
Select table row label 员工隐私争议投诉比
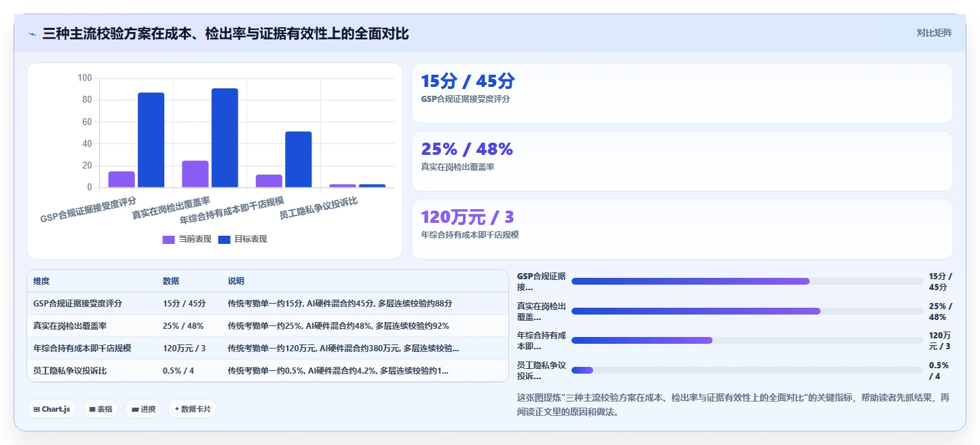coord(70,371)
